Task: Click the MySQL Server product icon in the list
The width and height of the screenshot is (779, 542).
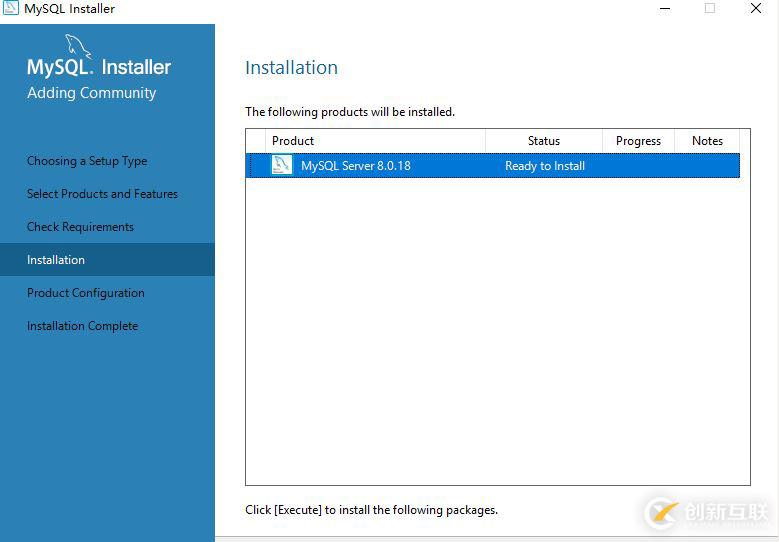Action: [x=282, y=165]
